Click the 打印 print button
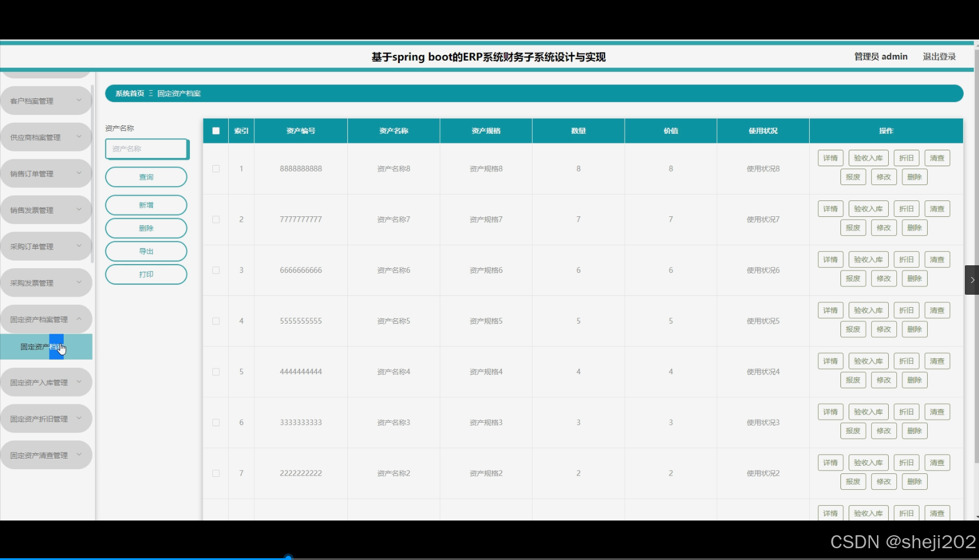Image resolution: width=979 pixels, height=560 pixels. pos(146,274)
